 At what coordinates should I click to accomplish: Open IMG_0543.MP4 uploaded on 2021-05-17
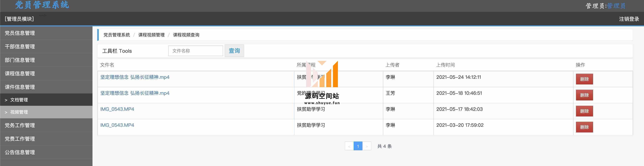pyautogui.click(x=117, y=109)
